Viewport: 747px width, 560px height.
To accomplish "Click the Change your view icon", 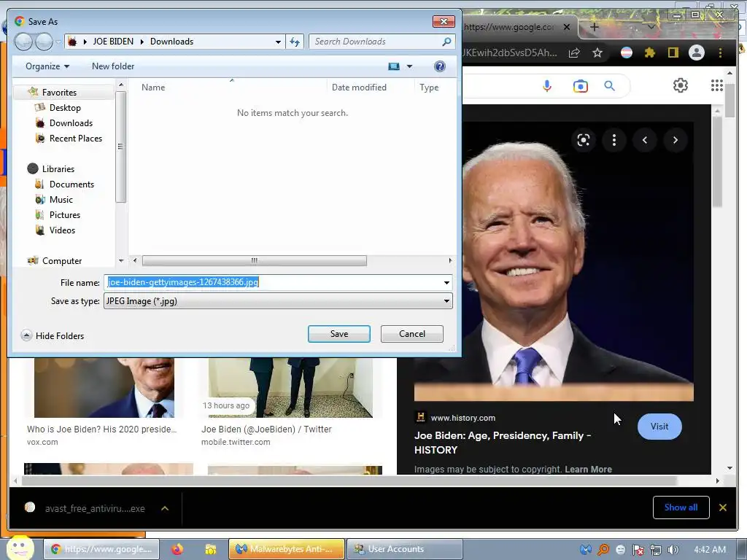I will click(393, 66).
